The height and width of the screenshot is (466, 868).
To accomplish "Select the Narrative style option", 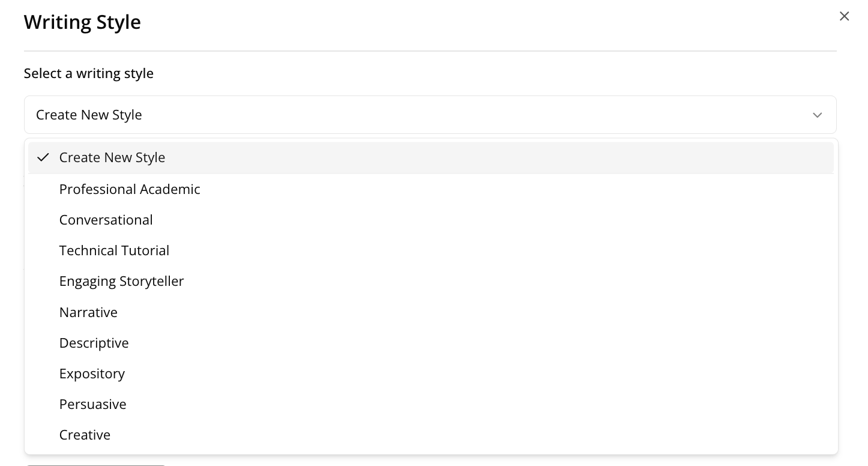I will tap(88, 312).
